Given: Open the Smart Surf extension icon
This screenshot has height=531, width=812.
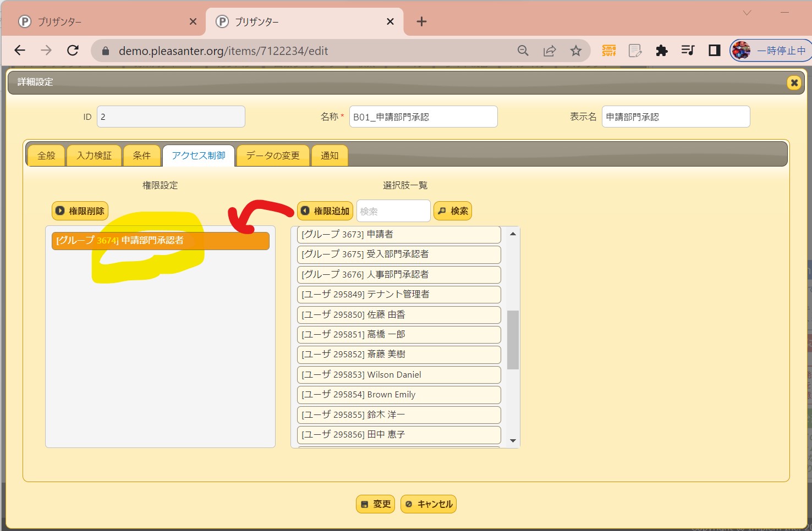Looking at the screenshot, I should [609, 51].
